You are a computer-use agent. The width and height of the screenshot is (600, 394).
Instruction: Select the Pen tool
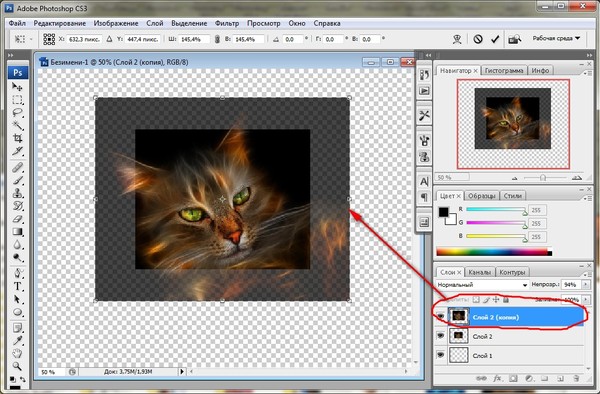click(x=17, y=273)
